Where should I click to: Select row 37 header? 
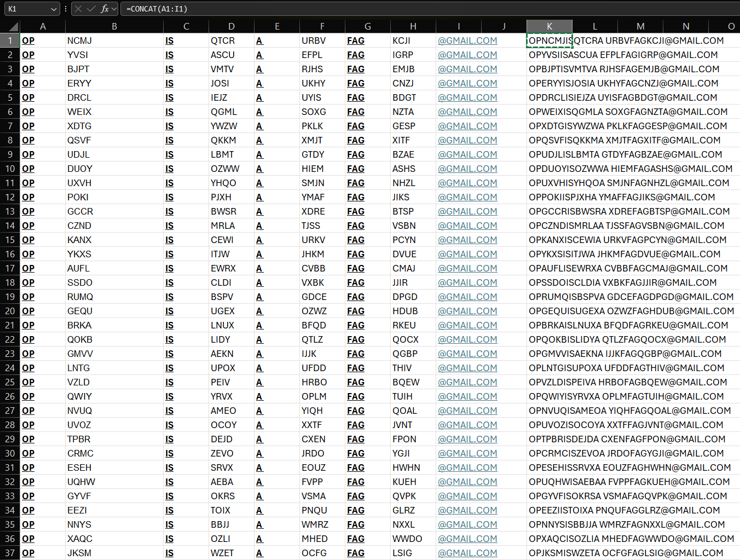10,553
